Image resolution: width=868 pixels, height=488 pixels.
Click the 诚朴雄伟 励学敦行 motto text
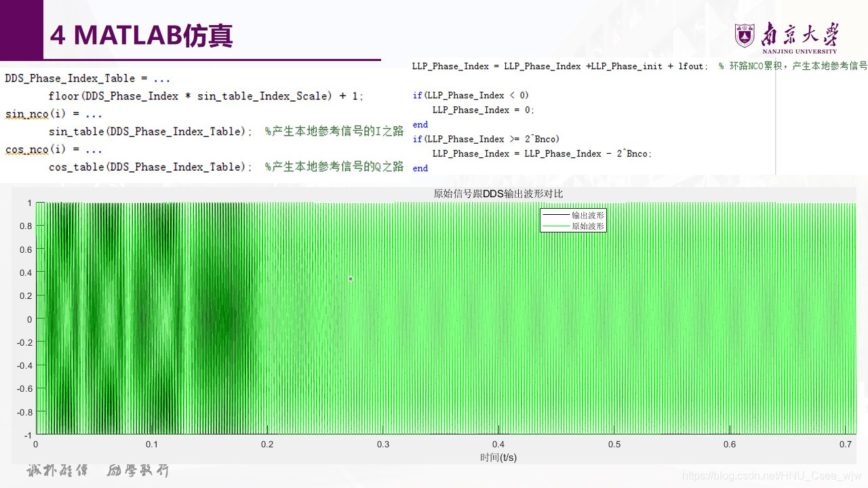pos(97,470)
